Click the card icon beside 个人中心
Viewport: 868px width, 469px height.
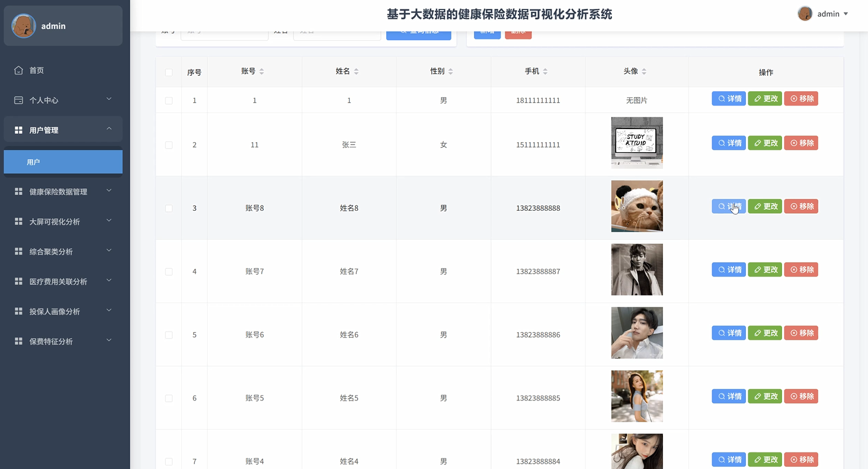click(18, 100)
